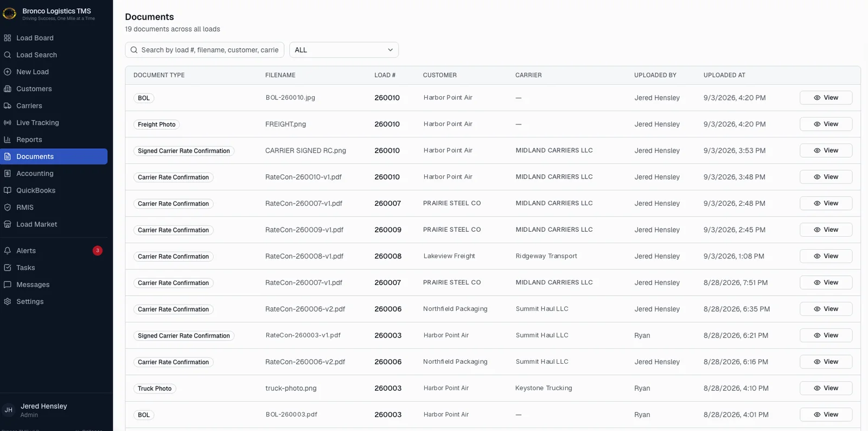Navigate to Live Tracking
Image resolution: width=868 pixels, height=431 pixels.
54,123
